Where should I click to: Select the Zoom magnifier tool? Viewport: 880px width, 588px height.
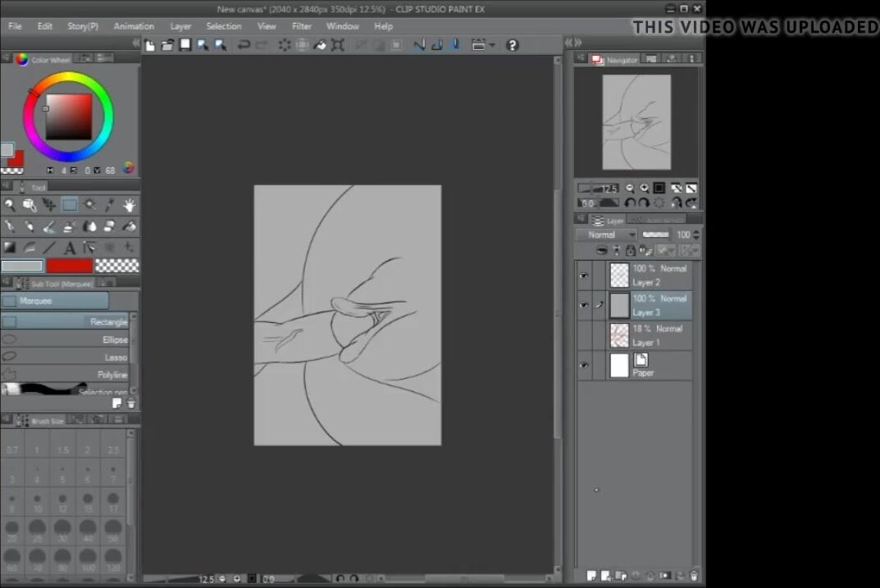click(x=9, y=205)
